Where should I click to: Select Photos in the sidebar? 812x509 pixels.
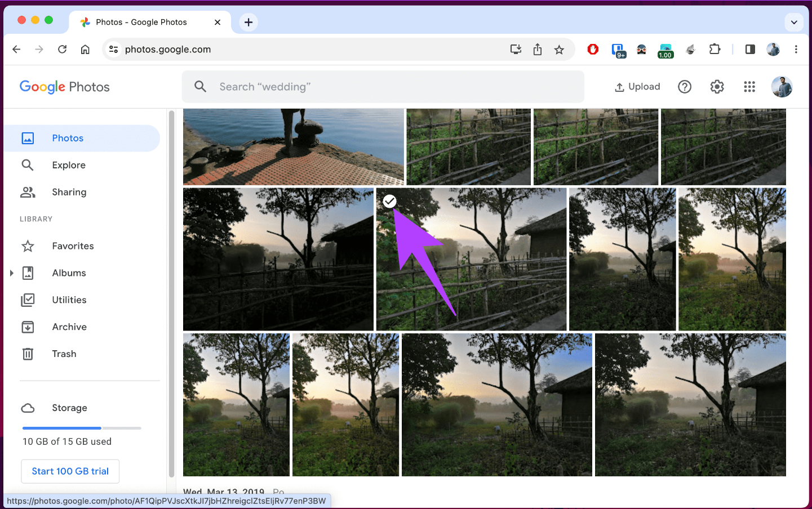coord(82,138)
